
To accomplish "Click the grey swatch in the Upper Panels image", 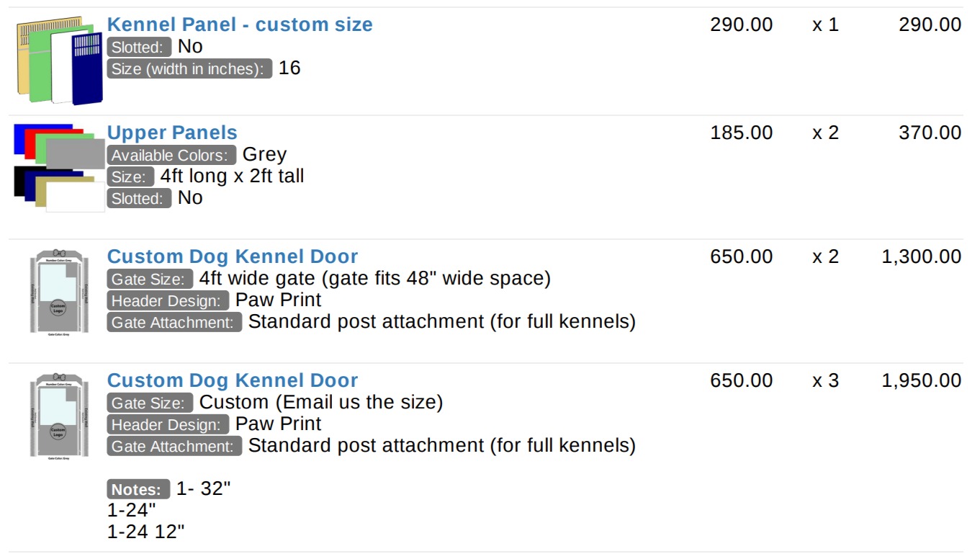I will pos(76,153).
